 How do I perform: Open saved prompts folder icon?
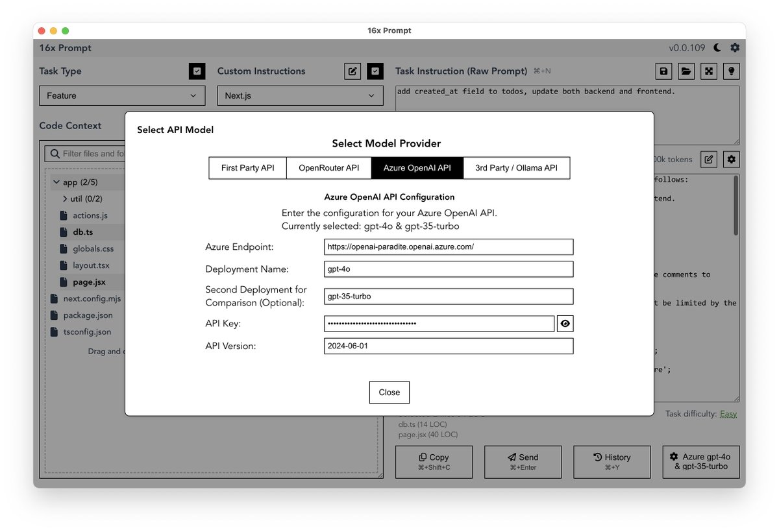pos(686,71)
